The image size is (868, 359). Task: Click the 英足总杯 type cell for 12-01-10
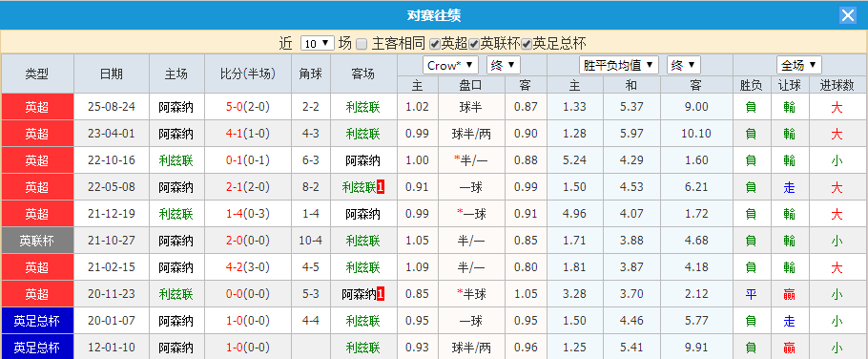pos(37,347)
